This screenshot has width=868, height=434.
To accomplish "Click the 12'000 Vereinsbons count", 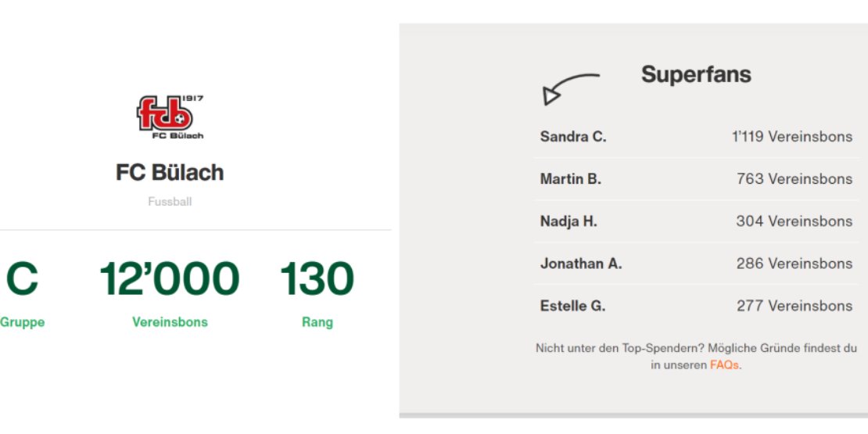I will 170,278.
